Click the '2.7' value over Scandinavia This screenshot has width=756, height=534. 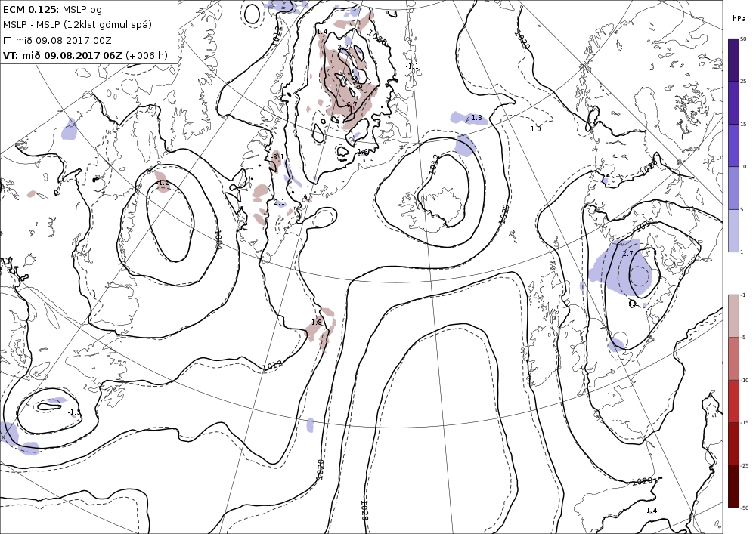(x=627, y=254)
